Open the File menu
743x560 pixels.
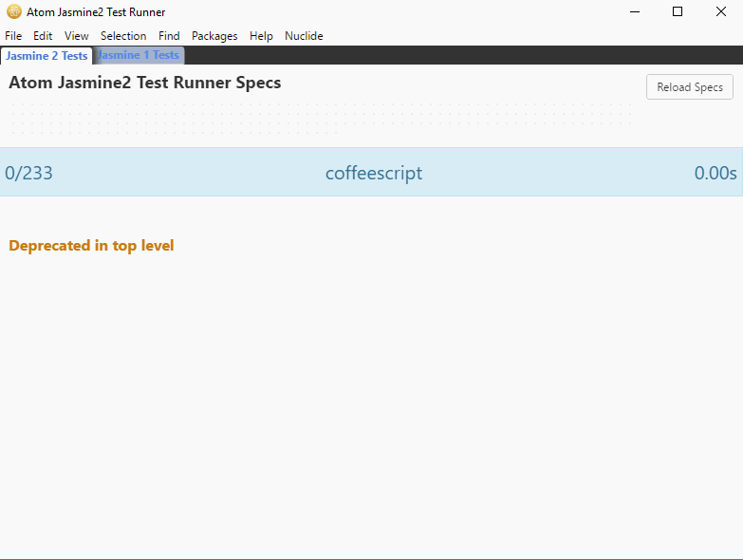click(x=13, y=36)
